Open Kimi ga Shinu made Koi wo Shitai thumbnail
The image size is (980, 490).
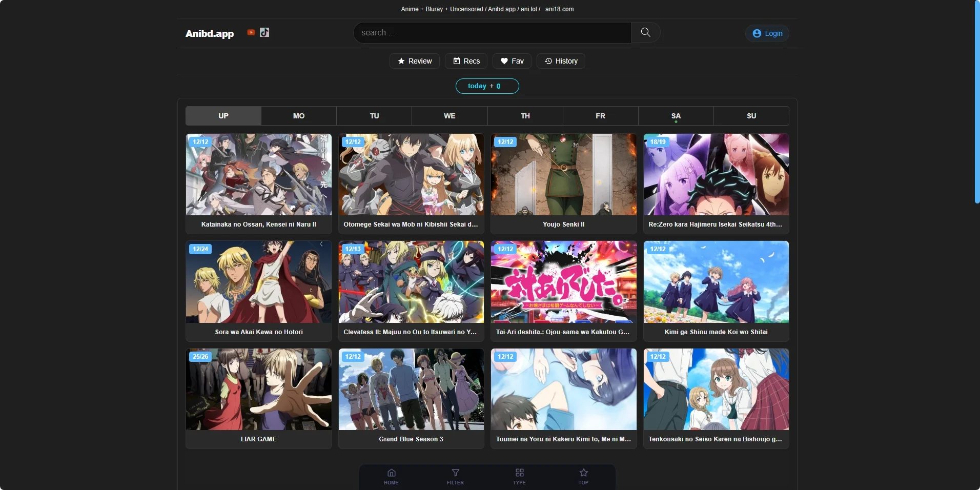click(x=716, y=282)
